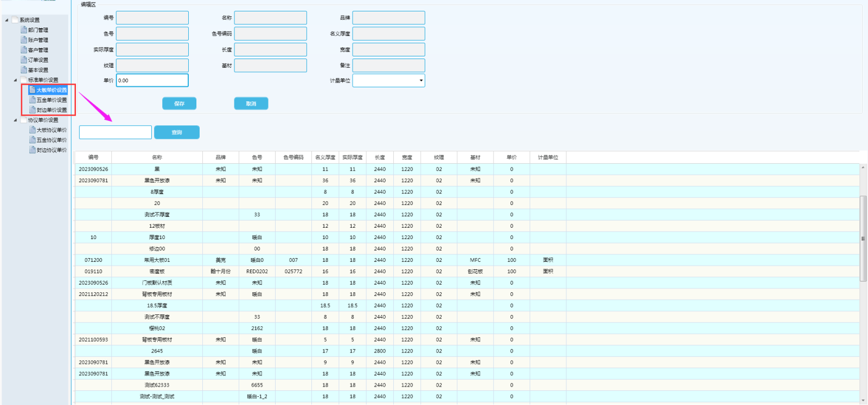The height and width of the screenshot is (405, 868).
Task: Focus the 单价 field showing 0.00
Action: (152, 80)
